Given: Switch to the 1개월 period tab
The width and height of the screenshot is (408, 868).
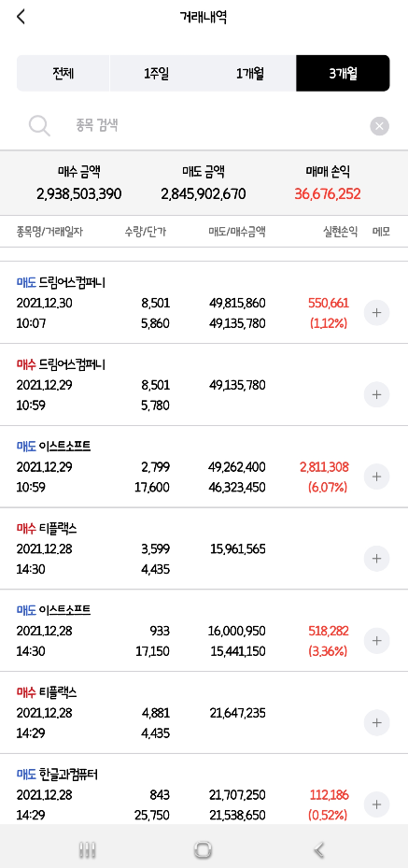Looking at the screenshot, I should click(x=250, y=73).
